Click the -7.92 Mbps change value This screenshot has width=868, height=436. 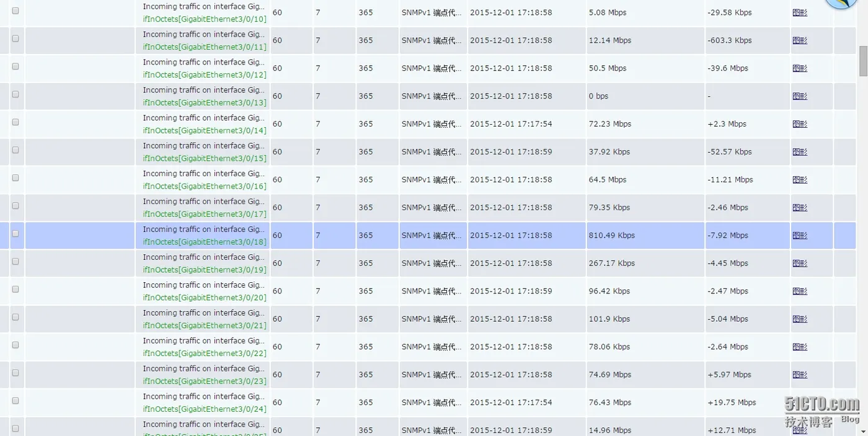(x=728, y=236)
